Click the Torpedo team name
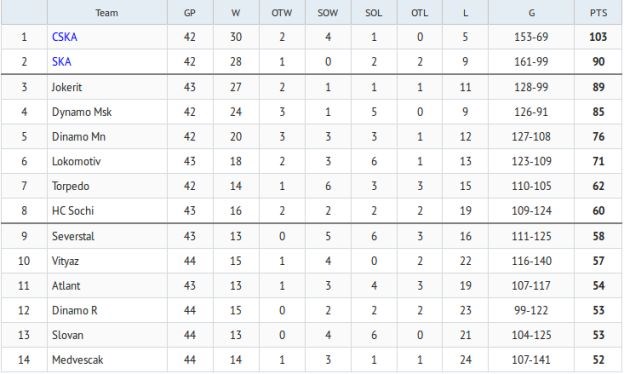Image resolution: width=625 pixels, height=374 pixels. tap(71, 186)
